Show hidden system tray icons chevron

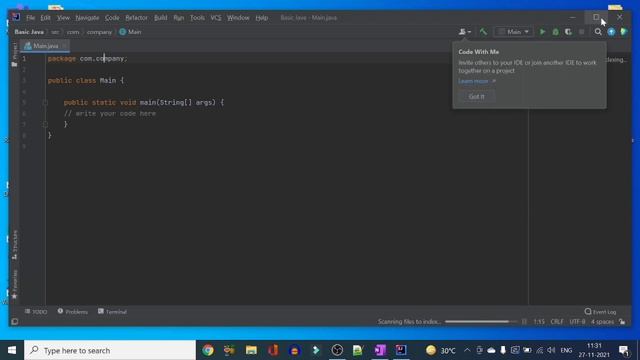[x=467, y=350]
